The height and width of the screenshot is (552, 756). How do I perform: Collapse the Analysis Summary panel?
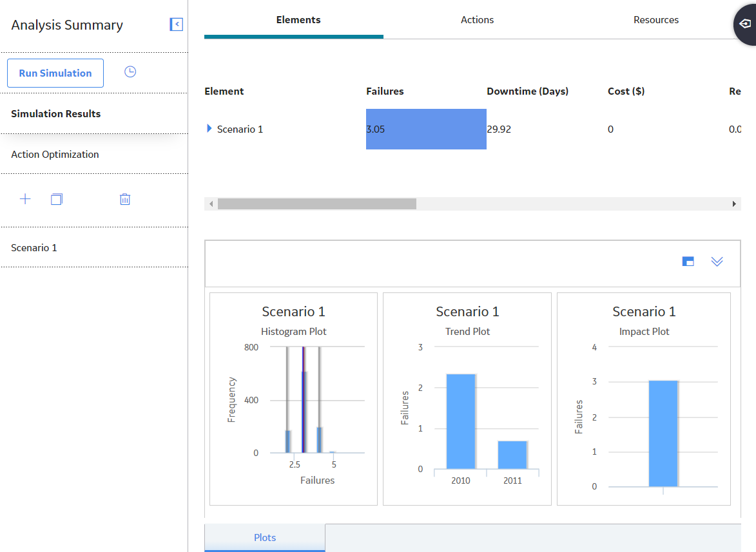click(177, 24)
